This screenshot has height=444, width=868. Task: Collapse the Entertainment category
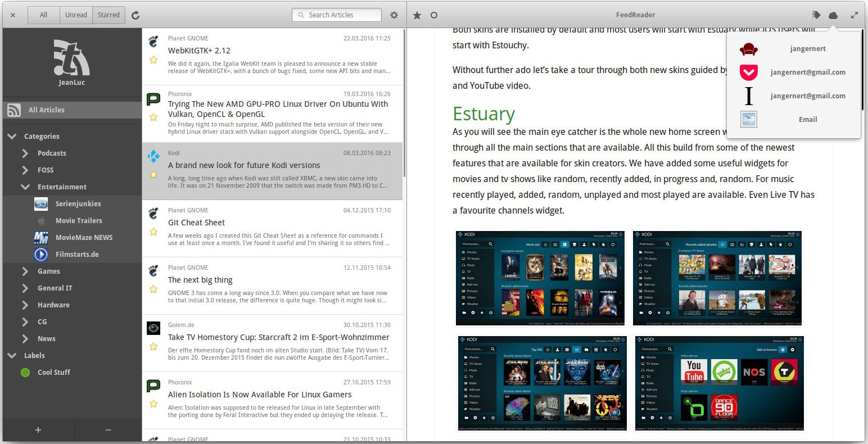(x=25, y=187)
